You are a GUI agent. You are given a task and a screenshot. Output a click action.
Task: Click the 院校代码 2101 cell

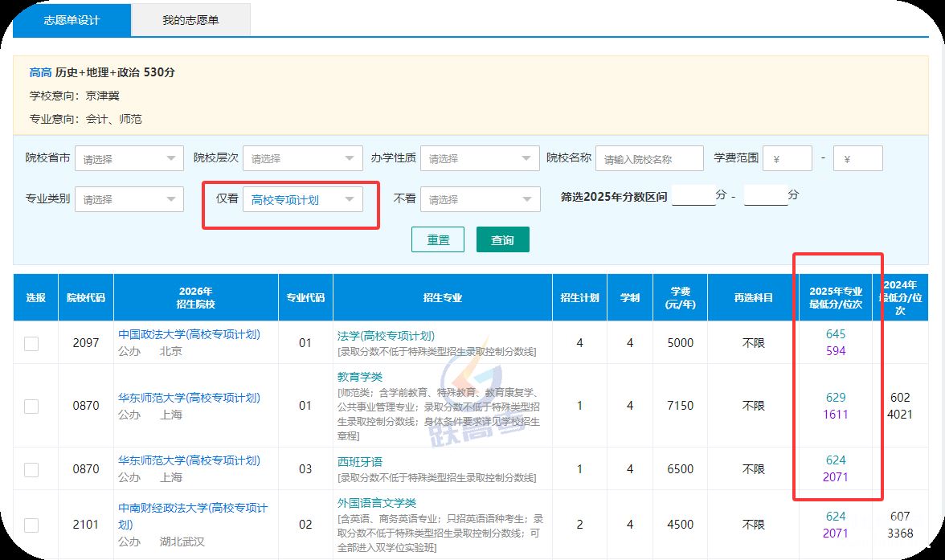click(x=85, y=525)
